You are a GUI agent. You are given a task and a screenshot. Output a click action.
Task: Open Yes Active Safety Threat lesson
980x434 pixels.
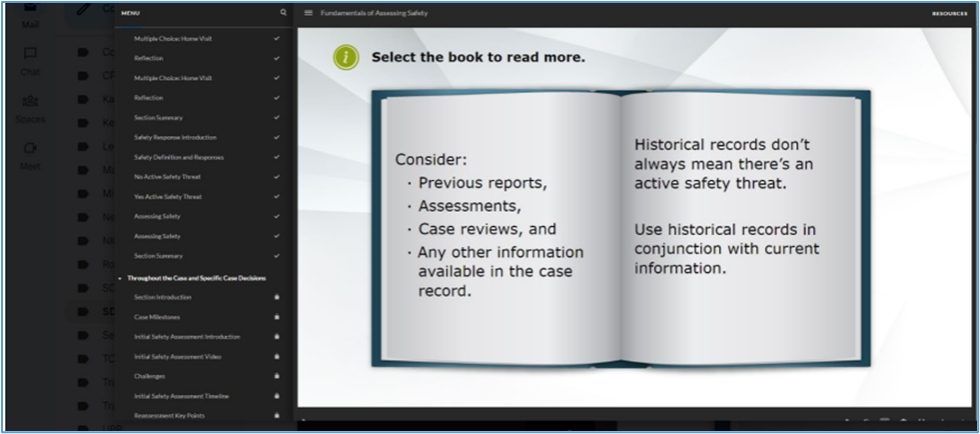point(168,196)
